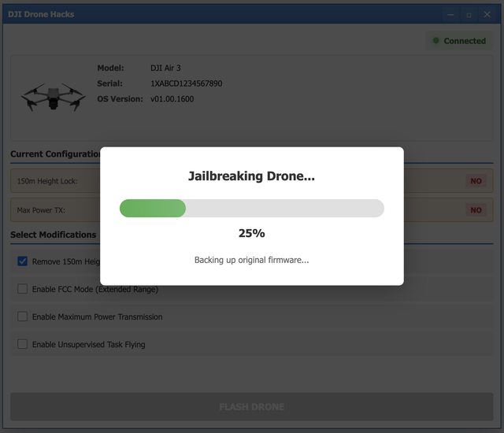Click the Current Configuration heading
Viewport: 504px width, 433px height.
[55, 154]
